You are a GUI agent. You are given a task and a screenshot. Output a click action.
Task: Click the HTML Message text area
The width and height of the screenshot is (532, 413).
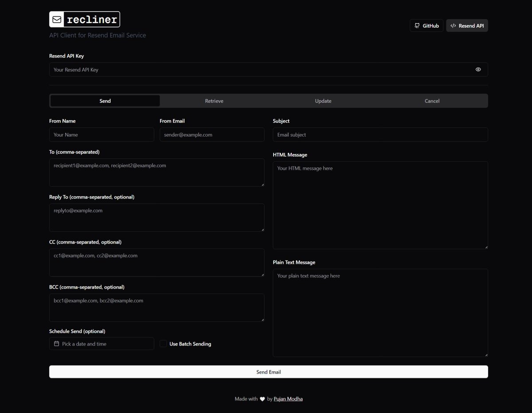[380, 205]
